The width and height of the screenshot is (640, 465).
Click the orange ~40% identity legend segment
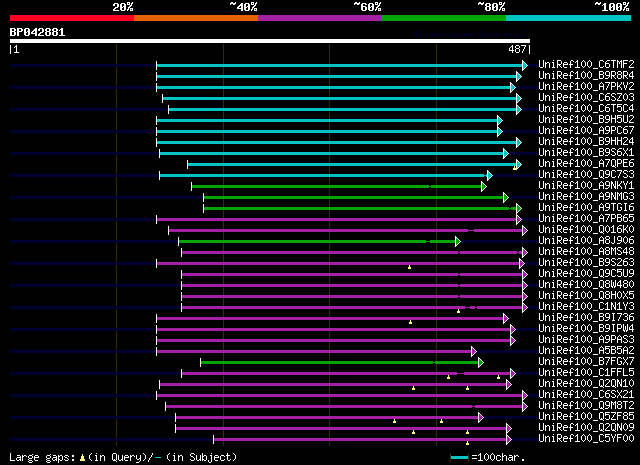[196, 18]
